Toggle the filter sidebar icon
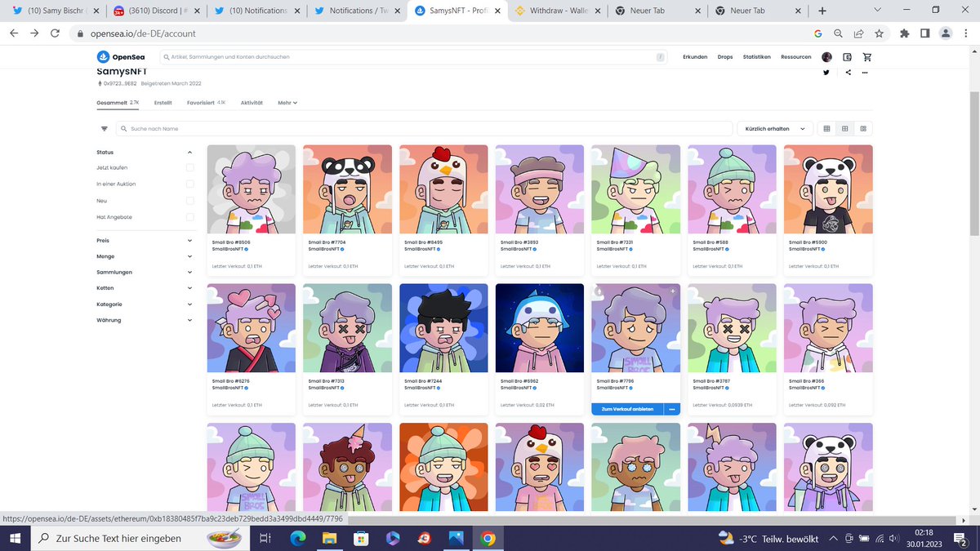Image resolution: width=980 pixels, height=551 pixels. pyautogui.click(x=105, y=129)
